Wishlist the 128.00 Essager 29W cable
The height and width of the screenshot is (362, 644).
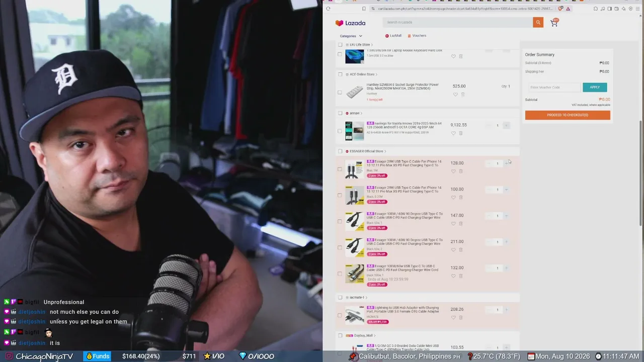(453, 171)
